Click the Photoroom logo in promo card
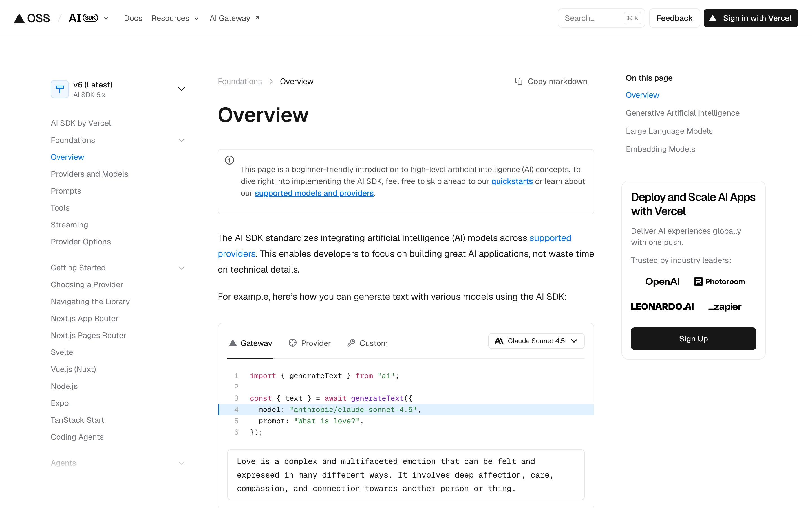Viewport: 812px width, 508px height. tap(719, 282)
